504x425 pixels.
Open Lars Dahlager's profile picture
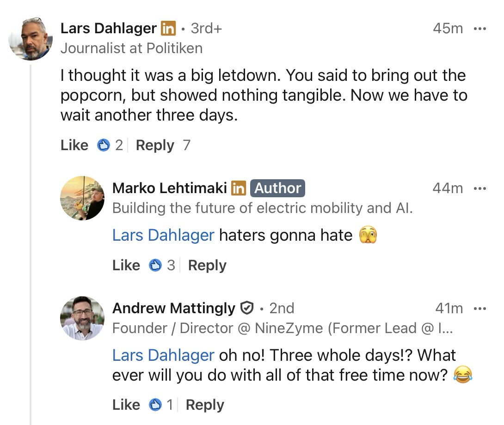(31, 39)
